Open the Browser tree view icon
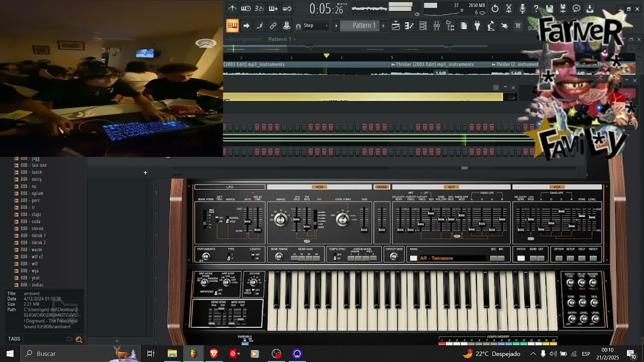 click(x=450, y=26)
